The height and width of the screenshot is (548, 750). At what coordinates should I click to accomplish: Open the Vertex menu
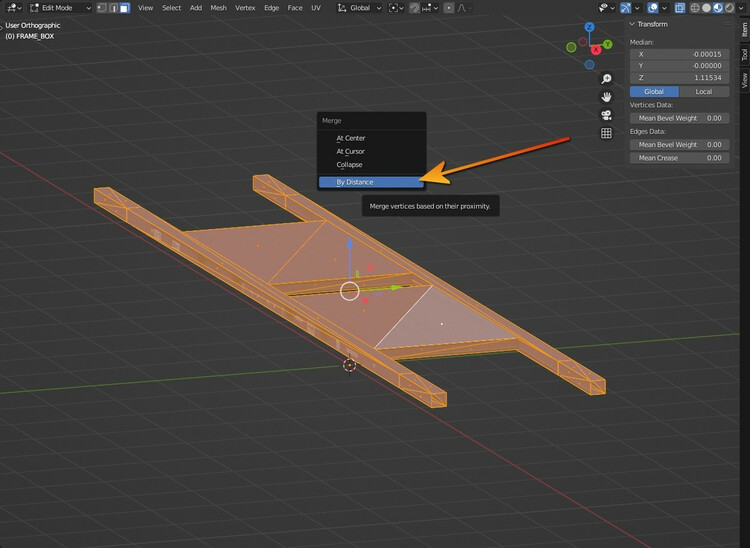pyautogui.click(x=245, y=8)
